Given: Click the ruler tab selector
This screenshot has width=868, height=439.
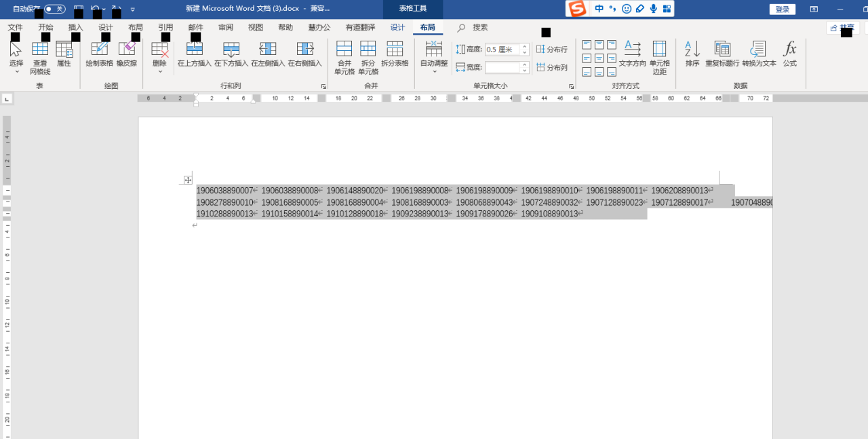Looking at the screenshot, I should pos(7,99).
